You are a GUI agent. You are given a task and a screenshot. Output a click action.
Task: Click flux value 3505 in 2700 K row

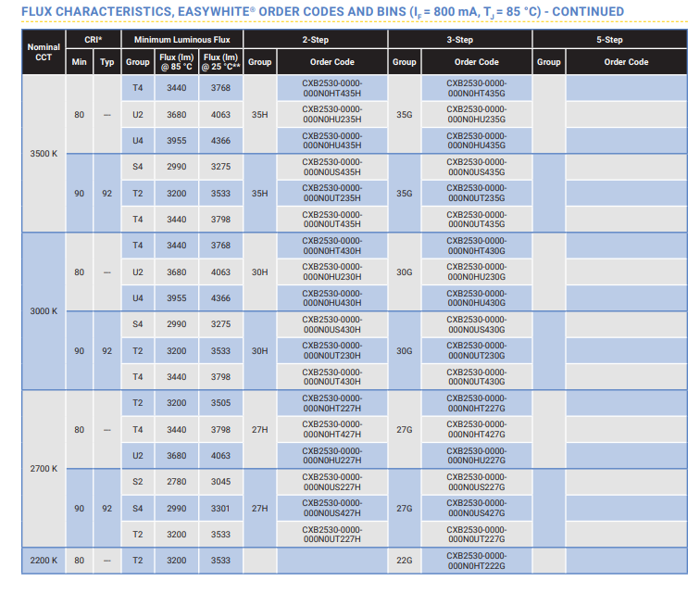221,403
